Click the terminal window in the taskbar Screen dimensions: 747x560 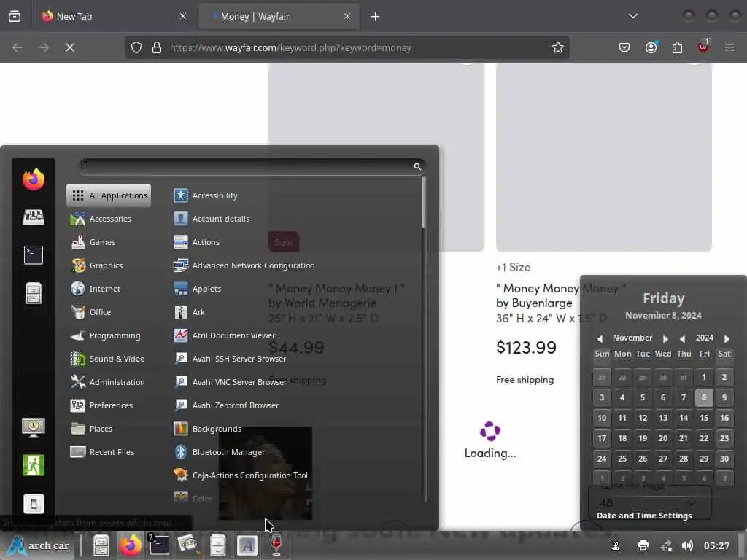tap(158, 545)
